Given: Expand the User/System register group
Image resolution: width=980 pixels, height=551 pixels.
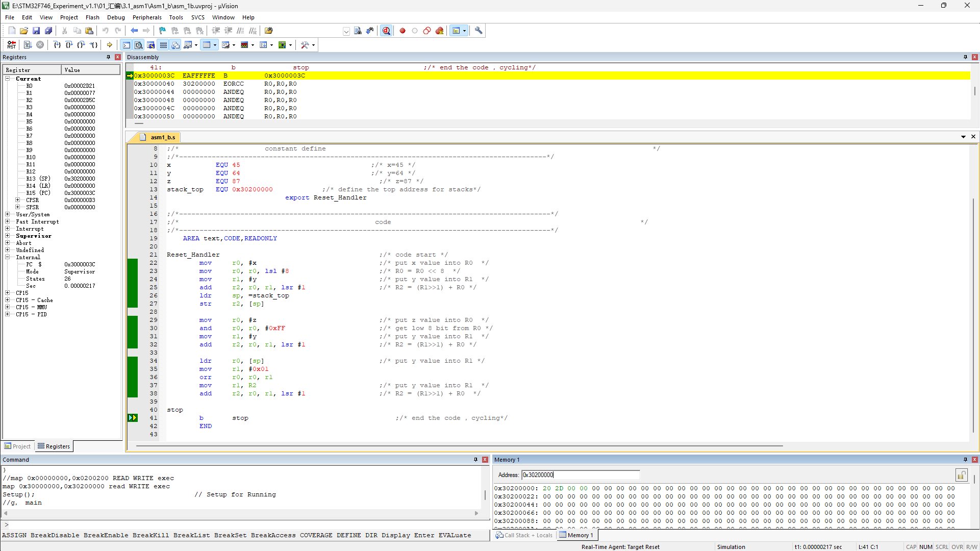Looking at the screenshot, I should click(8, 214).
